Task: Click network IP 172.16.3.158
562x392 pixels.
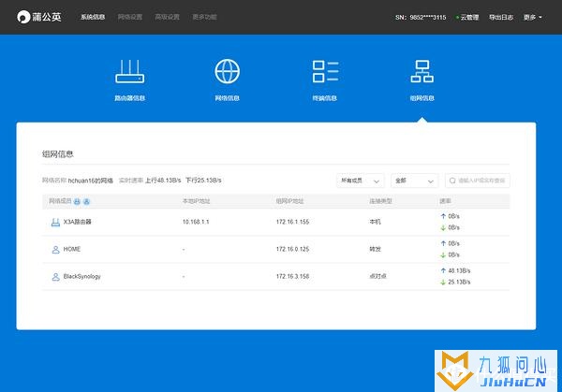Action: tap(292, 276)
